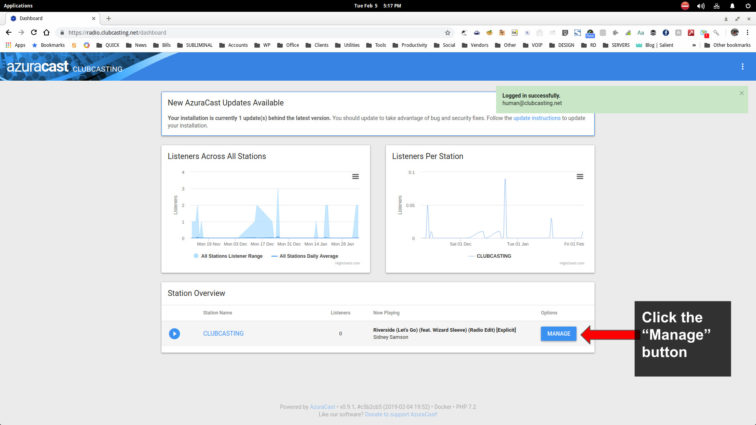Click Donate to support AzuraCast link
This screenshot has height=425, width=756.
401,414
